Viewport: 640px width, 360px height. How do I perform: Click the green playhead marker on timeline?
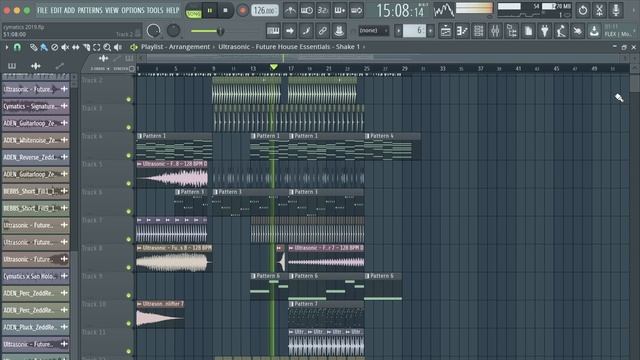click(274, 67)
